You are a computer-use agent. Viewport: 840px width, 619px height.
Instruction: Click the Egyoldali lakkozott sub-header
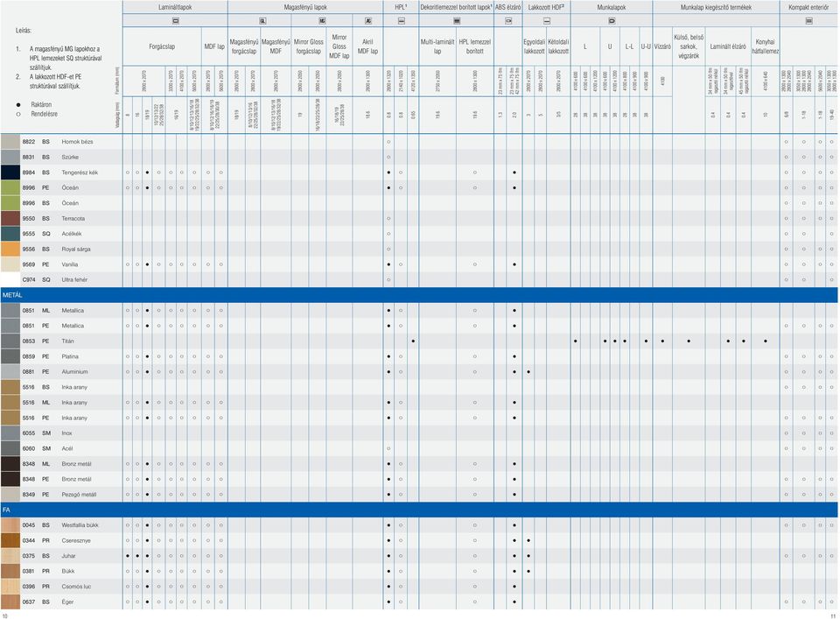click(x=534, y=46)
